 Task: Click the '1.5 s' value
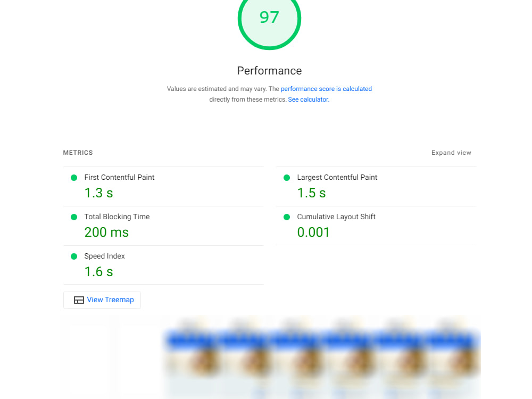pos(311,193)
